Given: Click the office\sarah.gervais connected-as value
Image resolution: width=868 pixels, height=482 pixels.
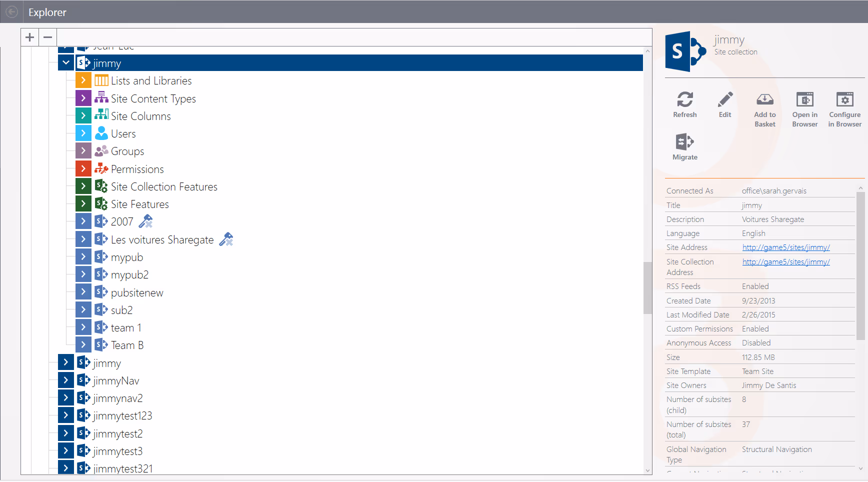Looking at the screenshot, I should click(x=774, y=191).
